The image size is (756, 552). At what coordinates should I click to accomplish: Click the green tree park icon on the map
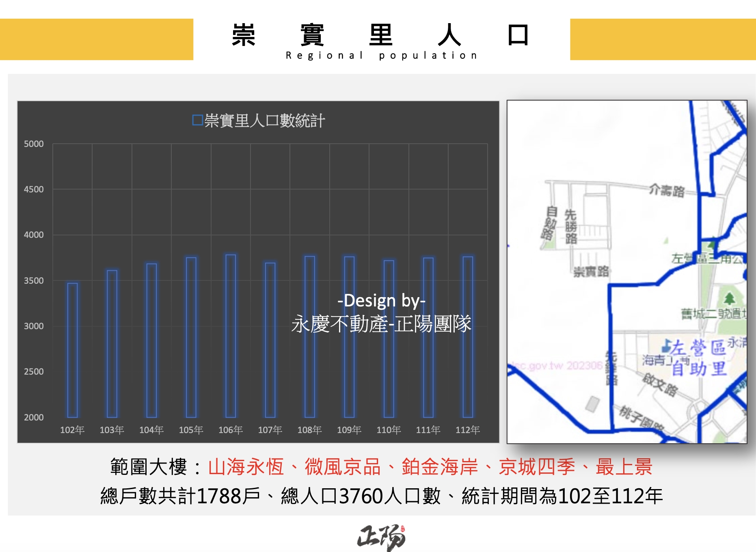coord(729,299)
